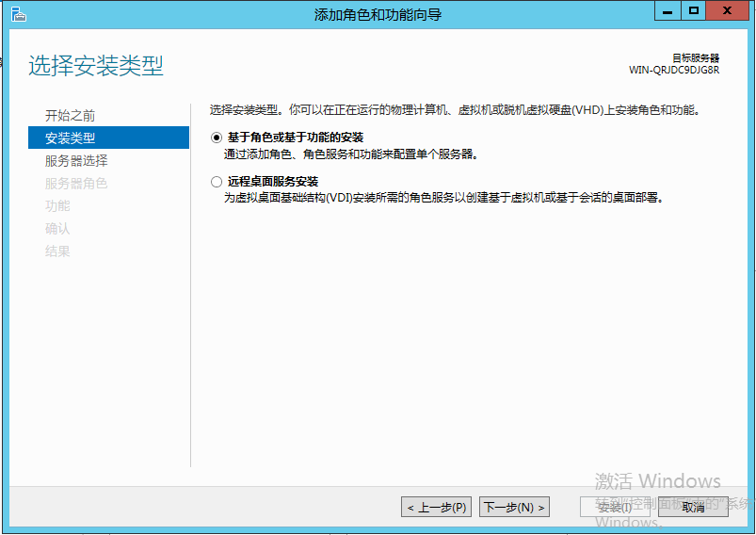Click the 目标服务器 label
This screenshot has width=756, height=535.
pyautogui.click(x=696, y=57)
